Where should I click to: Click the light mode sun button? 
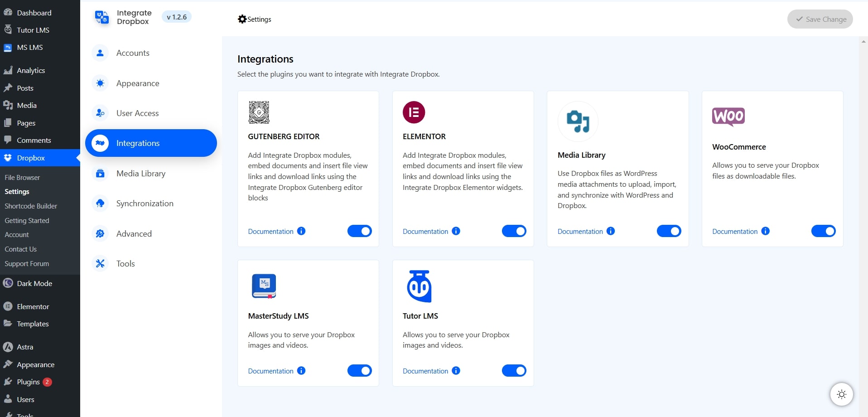click(x=842, y=394)
